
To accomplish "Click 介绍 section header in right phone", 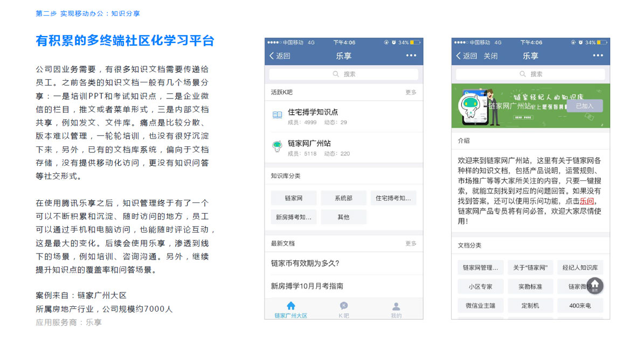I will tap(463, 141).
